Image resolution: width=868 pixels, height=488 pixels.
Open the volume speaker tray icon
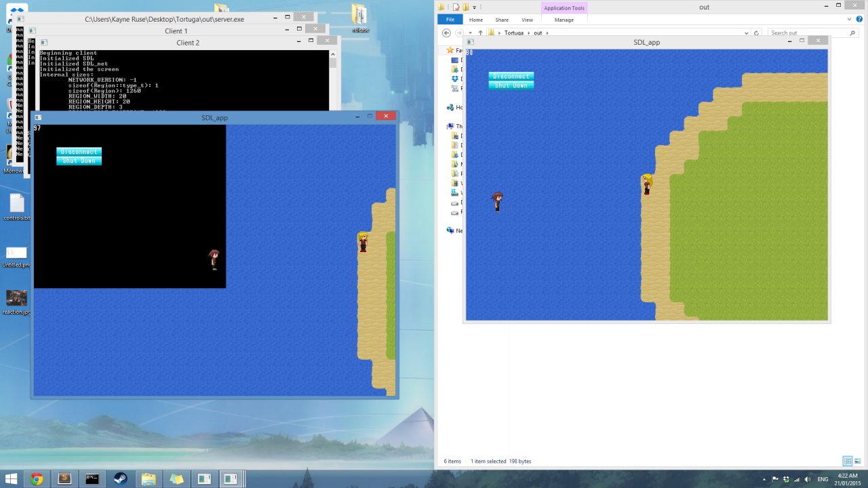tap(806, 479)
